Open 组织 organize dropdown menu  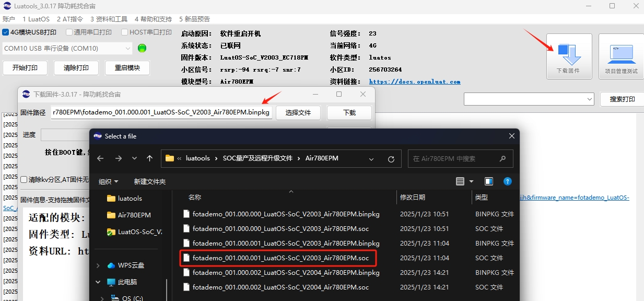click(109, 182)
